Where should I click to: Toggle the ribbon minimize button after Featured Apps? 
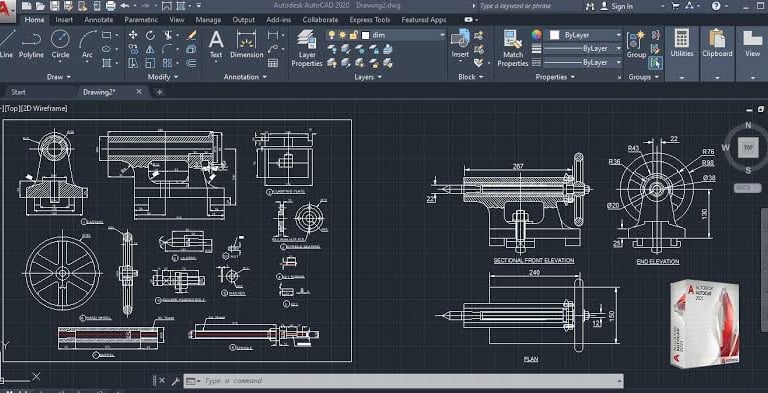pos(470,20)
